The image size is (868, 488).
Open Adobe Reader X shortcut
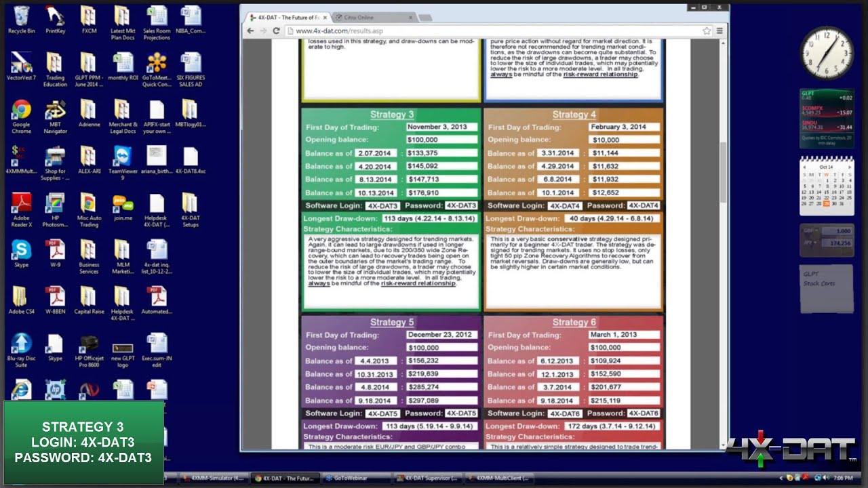coord(22,210)
